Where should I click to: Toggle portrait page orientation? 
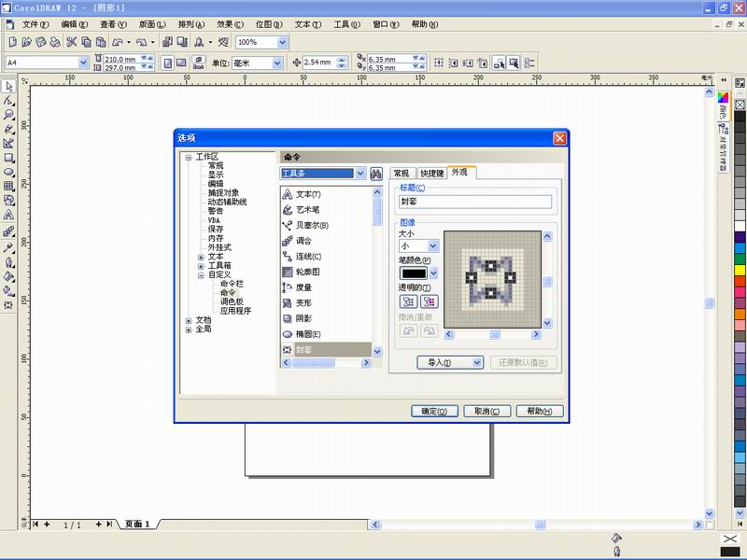pyautogui.click(x=168, y=63)
